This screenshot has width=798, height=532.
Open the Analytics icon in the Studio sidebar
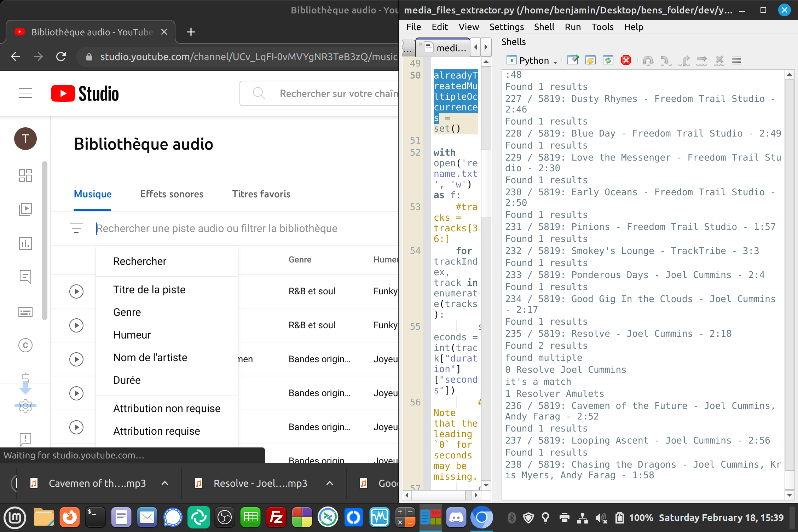(x=25, y=243)
